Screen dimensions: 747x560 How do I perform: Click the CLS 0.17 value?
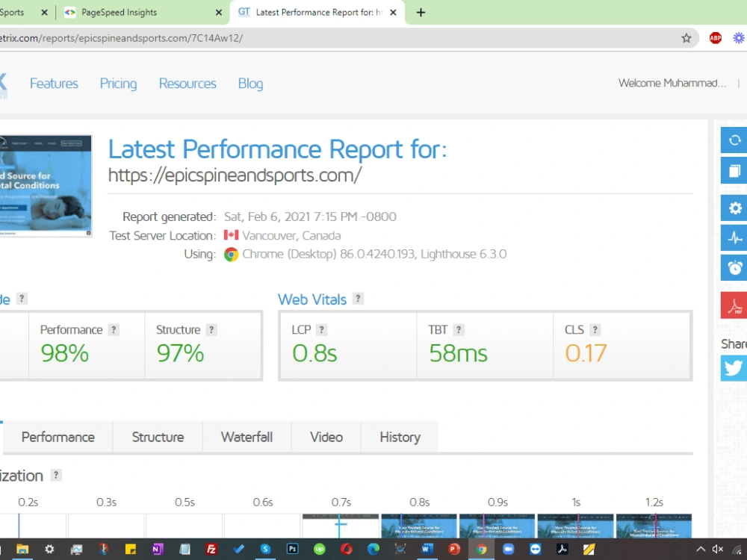(586, 353)
